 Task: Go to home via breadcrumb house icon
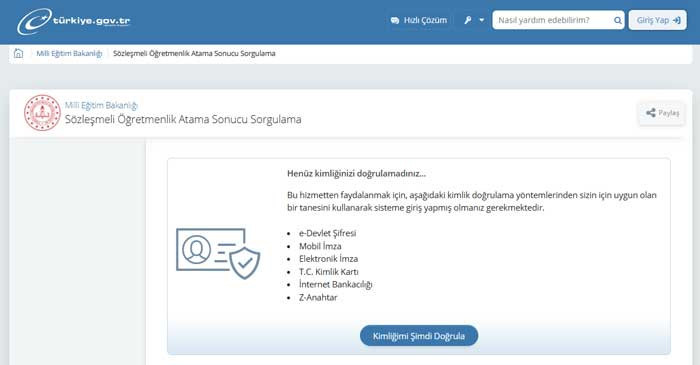click(18, 53)
